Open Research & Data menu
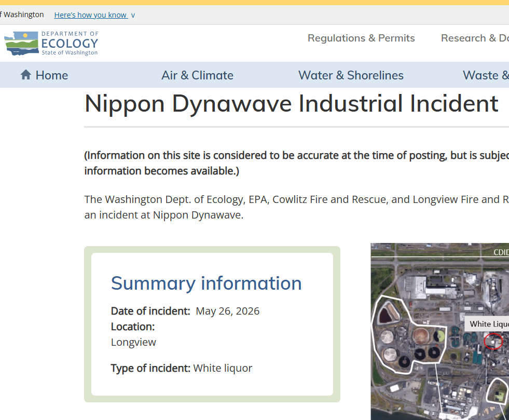This screenshot has height=420, width=509. 475,38
